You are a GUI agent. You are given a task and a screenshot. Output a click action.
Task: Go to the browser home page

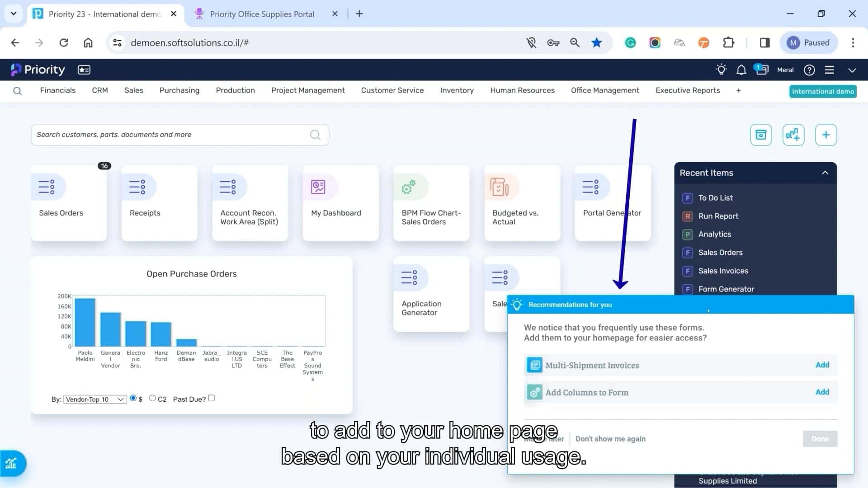pos(88,42)
